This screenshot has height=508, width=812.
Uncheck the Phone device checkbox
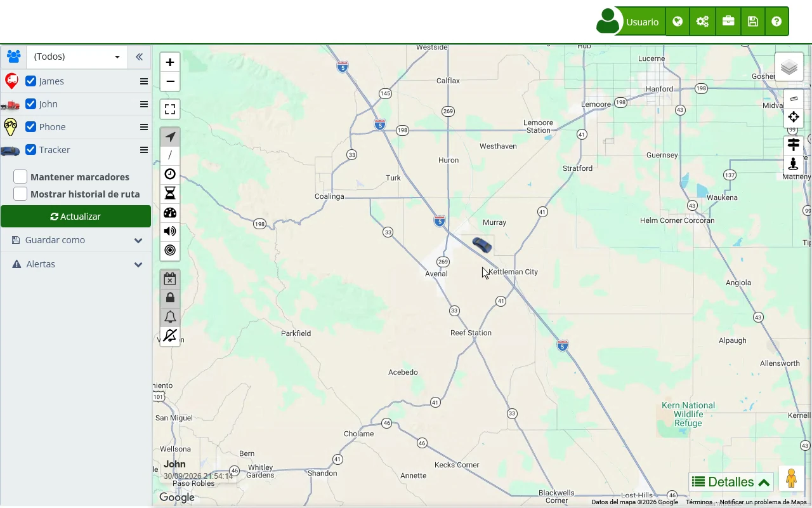click(x=30, y=126)
